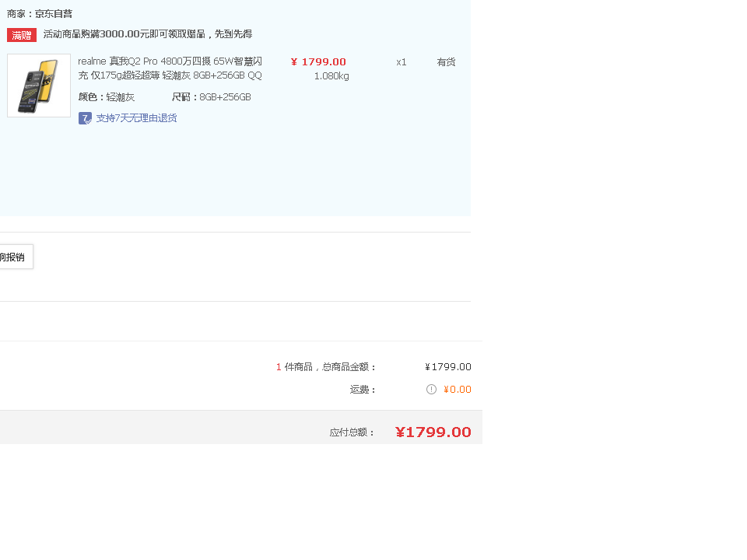Click the 7-day return badge icon
The image size is (747, 560).
[85, 118]
